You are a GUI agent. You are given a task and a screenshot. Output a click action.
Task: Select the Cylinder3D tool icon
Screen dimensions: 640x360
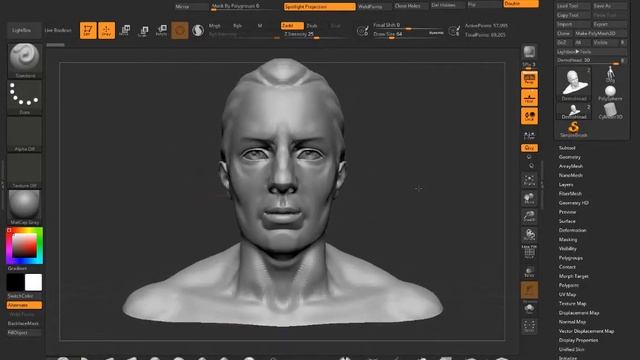pyautogui.click(x=610, y=111)
